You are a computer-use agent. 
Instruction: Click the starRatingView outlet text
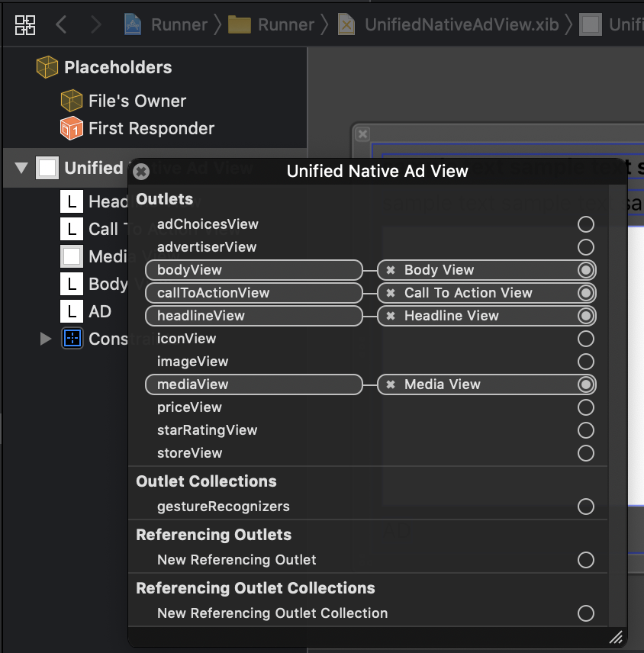[207, 430]
